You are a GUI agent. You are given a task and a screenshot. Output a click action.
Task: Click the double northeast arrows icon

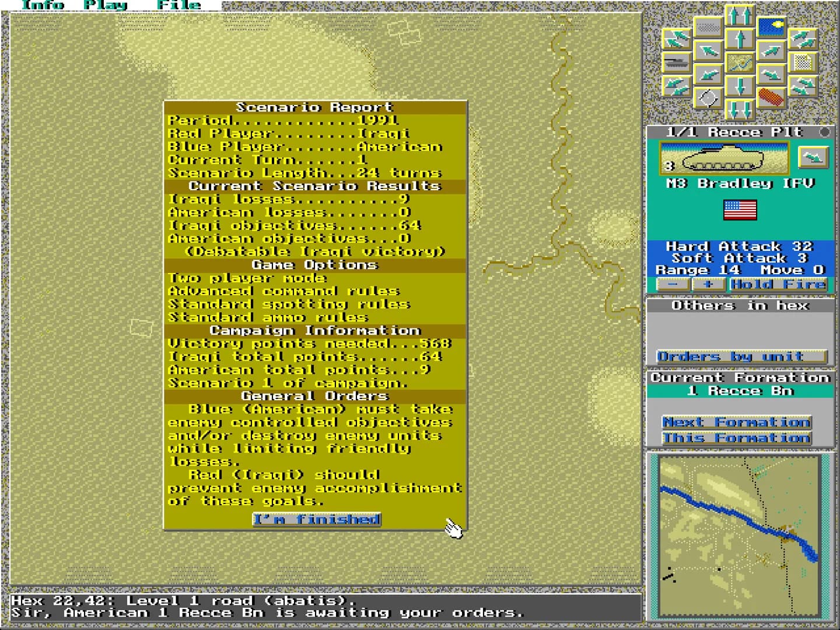click(x=803, y=39)
